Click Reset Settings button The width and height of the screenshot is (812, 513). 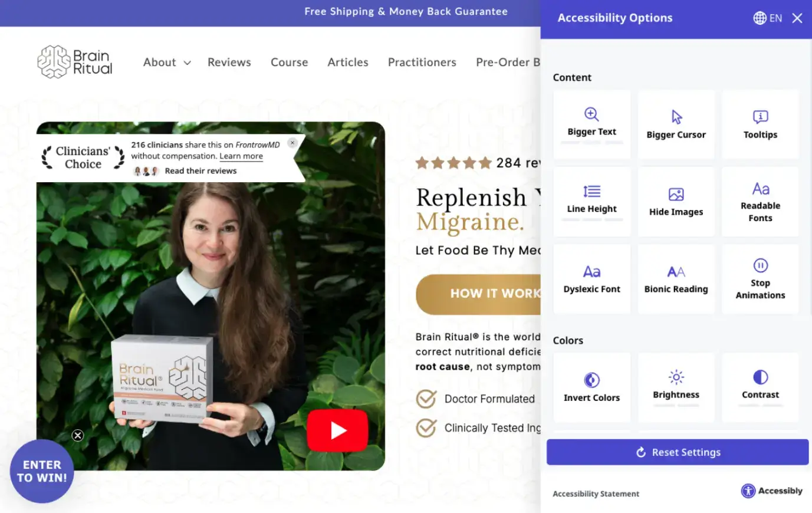coord(677,452)
